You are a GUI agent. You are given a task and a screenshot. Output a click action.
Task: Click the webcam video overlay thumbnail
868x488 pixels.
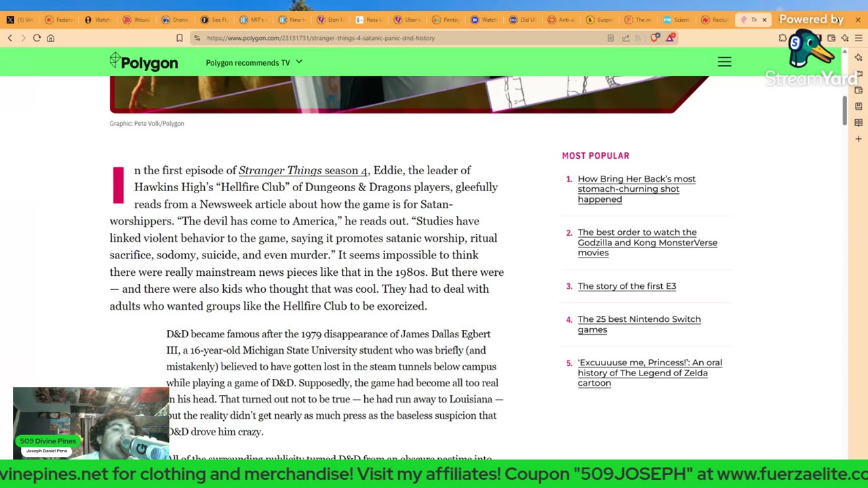click(x=91, y=424)
